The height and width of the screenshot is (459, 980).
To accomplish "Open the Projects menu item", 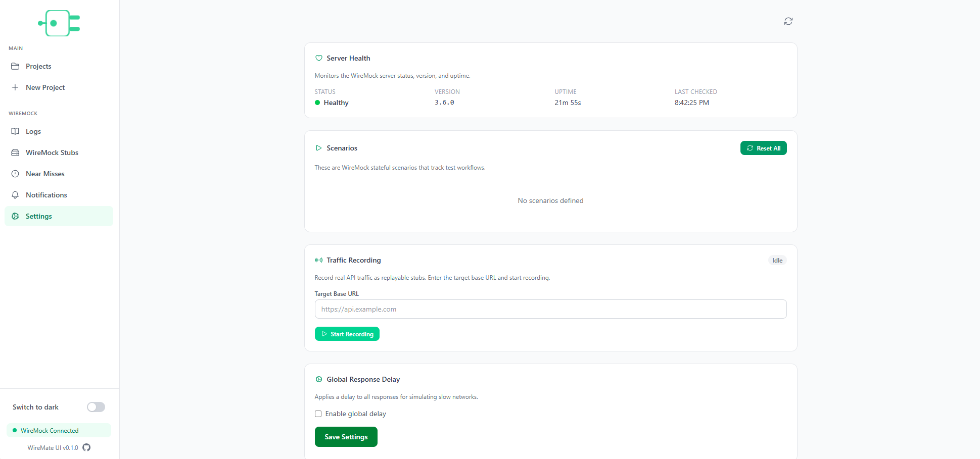I will click(x=59, y=66).
